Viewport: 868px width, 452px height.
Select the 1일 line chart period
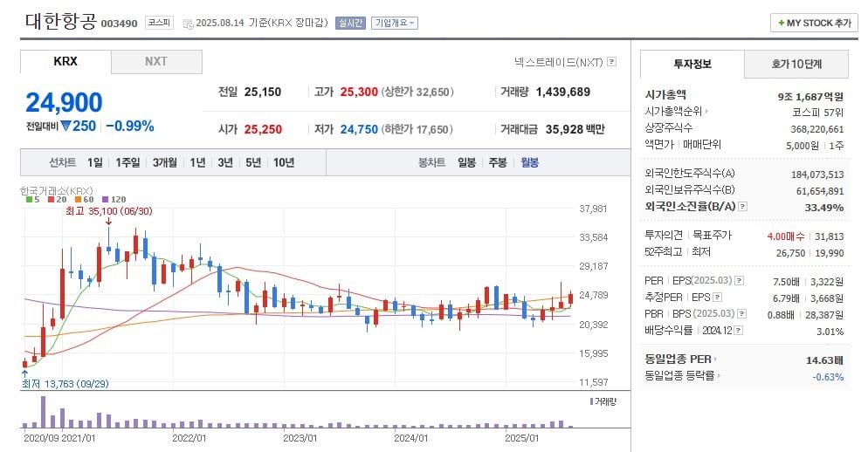click(94, 162)
